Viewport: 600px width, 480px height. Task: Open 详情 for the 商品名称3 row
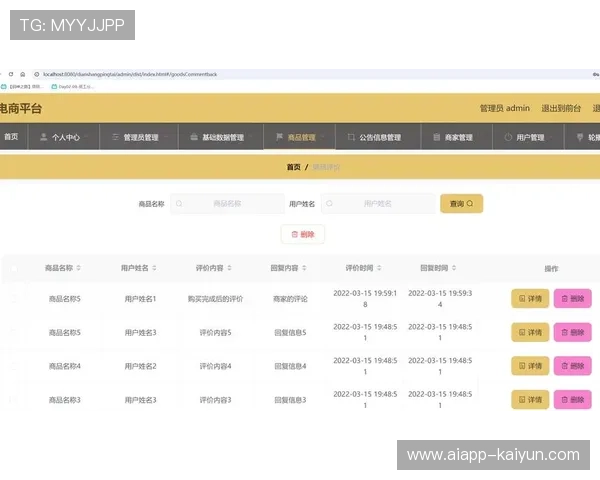pyautogui.click(x=530, y=400)
